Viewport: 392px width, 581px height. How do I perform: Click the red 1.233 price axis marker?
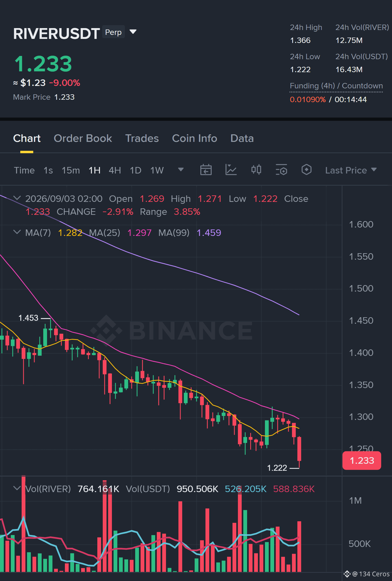362,460
